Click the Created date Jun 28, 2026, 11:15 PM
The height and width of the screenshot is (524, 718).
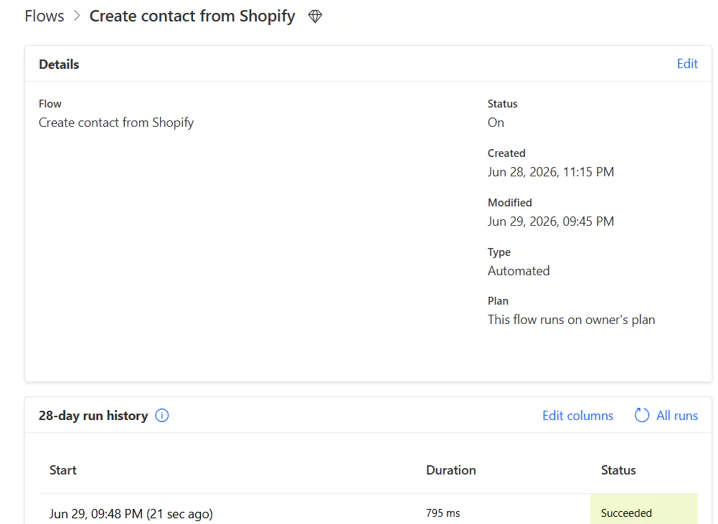[551, 172]
